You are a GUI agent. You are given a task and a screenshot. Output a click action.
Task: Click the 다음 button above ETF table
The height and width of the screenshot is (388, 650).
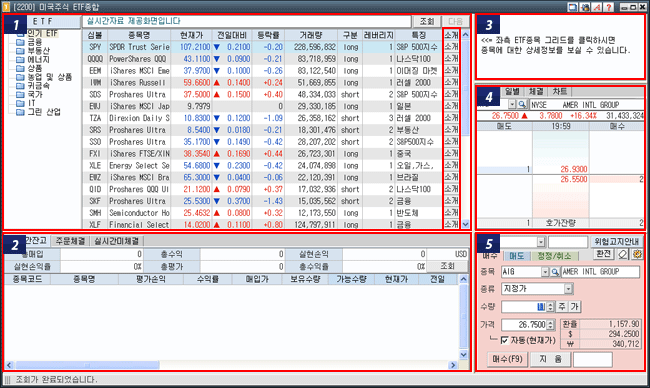click(x=455, y=22)
